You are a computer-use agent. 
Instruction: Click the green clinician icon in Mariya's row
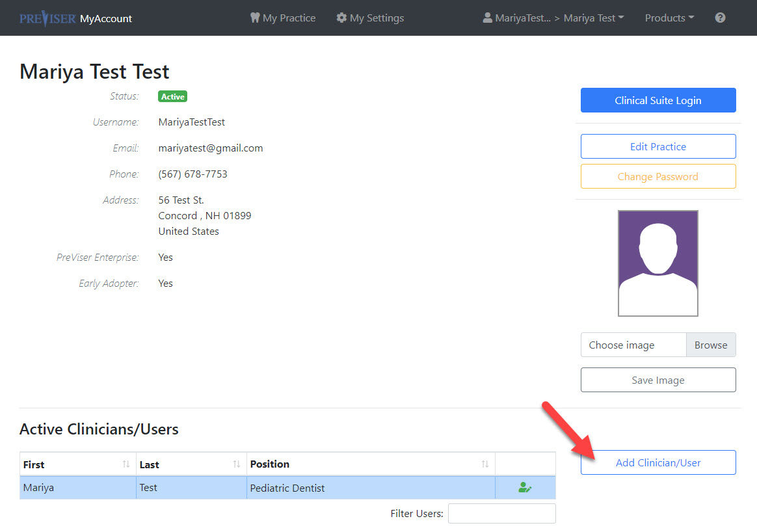524,486
